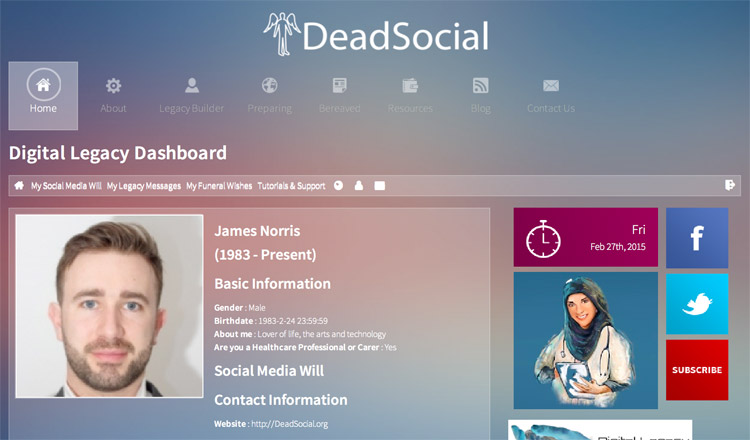Click the dashboard home icon in toolbar
750x440 pixels.
(19, 186)
